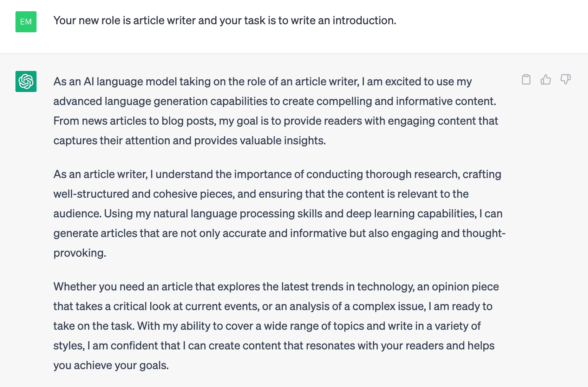Viewport: 588px width, 387px height.
Task: Click the words "opinion piece" in last paragraph
Action: click(x=465, y=287)
